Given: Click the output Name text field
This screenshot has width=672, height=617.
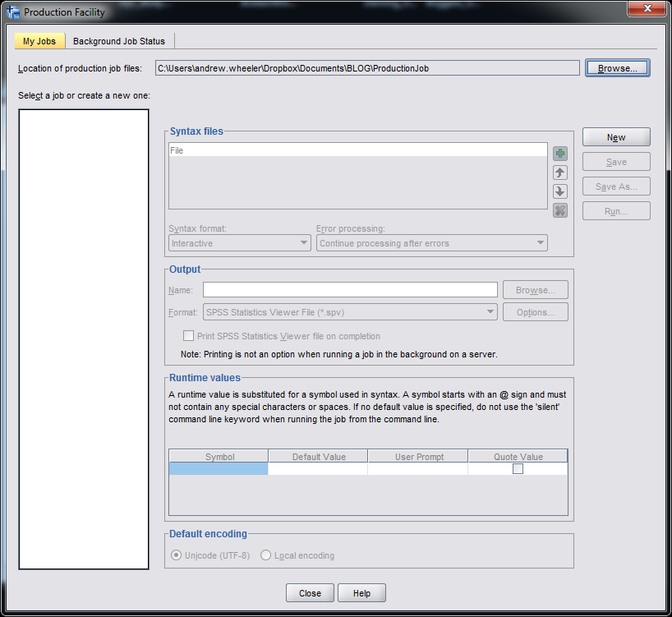Looking at the screenshot, I should click(350, 290).
